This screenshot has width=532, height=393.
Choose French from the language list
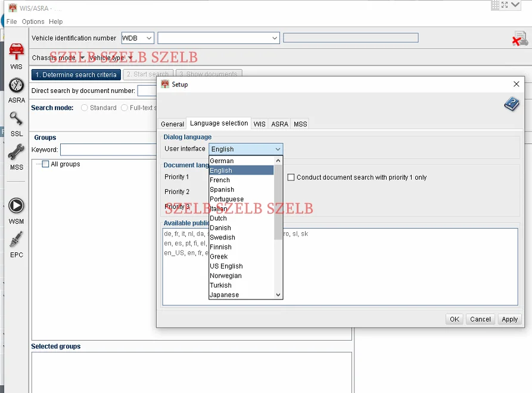coord(241,180)
